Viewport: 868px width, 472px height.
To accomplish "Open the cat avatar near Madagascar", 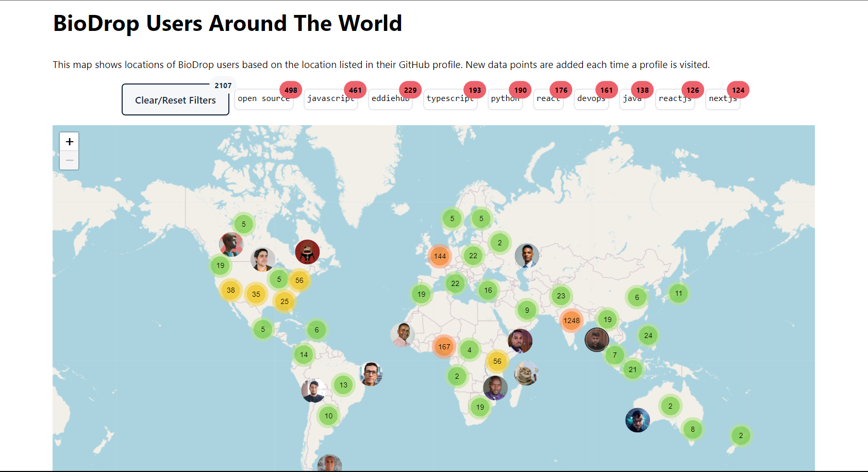I will coord(526,373).
